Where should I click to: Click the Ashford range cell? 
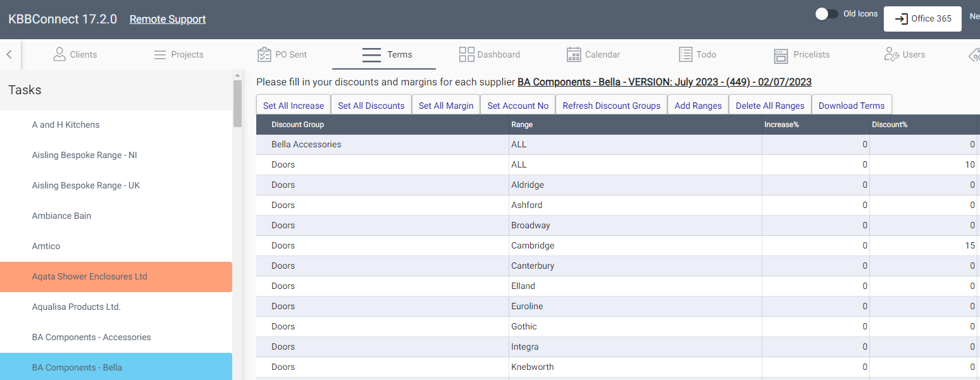635,205
